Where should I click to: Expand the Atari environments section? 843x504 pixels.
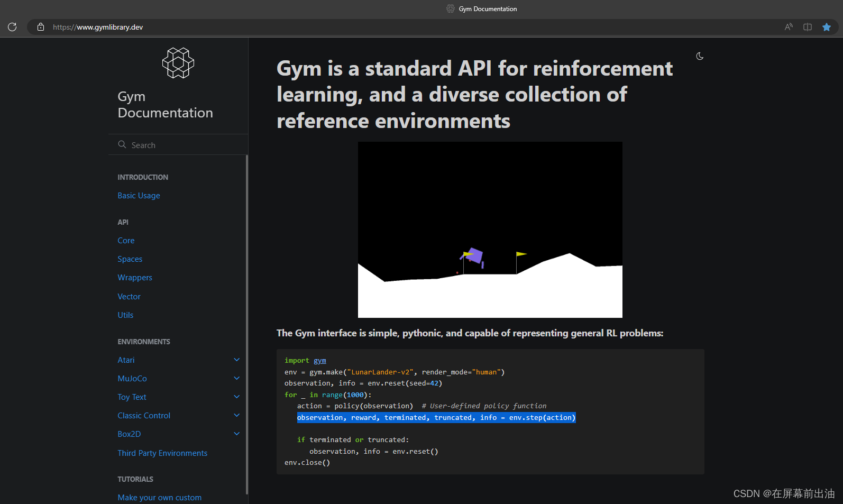237,360
